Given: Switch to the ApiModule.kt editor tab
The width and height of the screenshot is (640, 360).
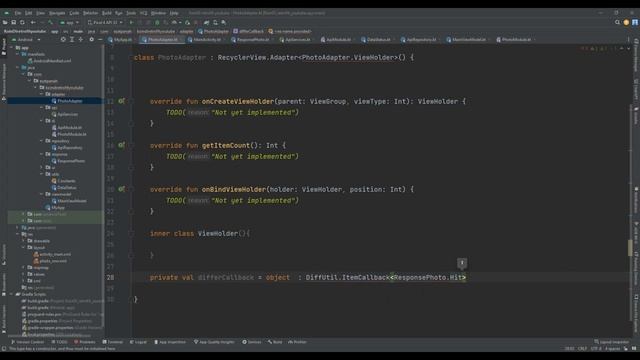Looking at the screenshot, I should 338,40.
